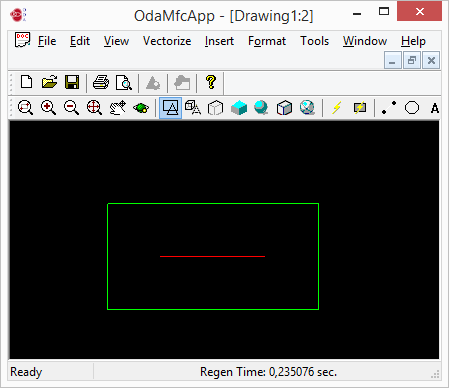The width and height of the screenshot is (449, 388).
Task: Start the 3D Orbit tool
Action: tap(141, 108)
